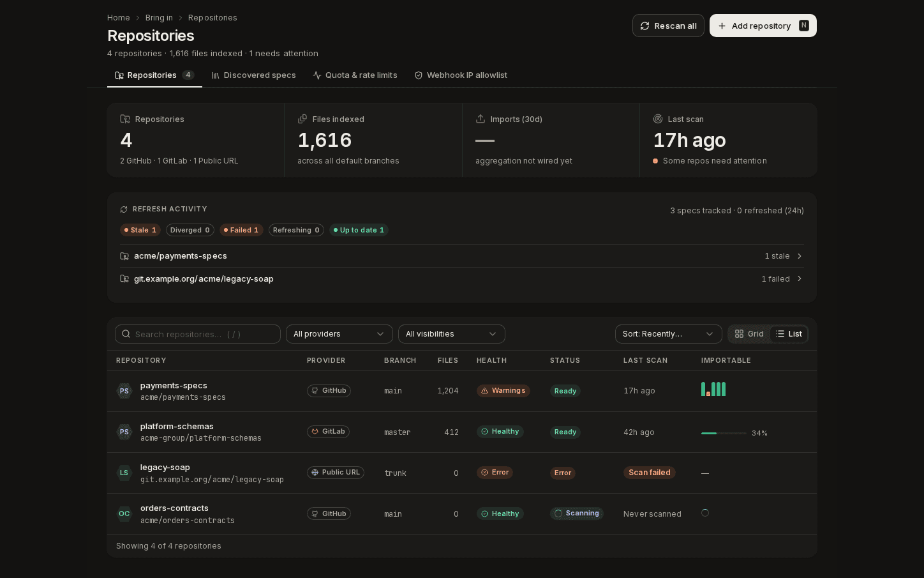Click the Last scan radar icon

click(x=658, y=119)
